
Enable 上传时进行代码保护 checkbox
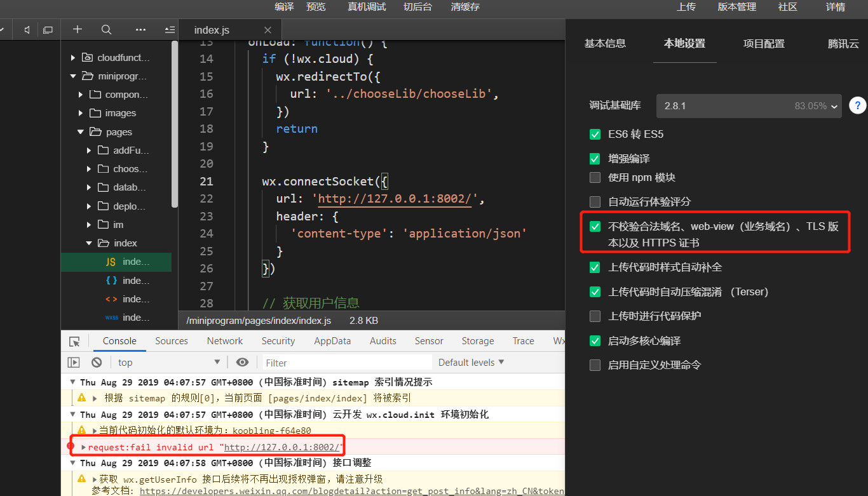(595, 316)
